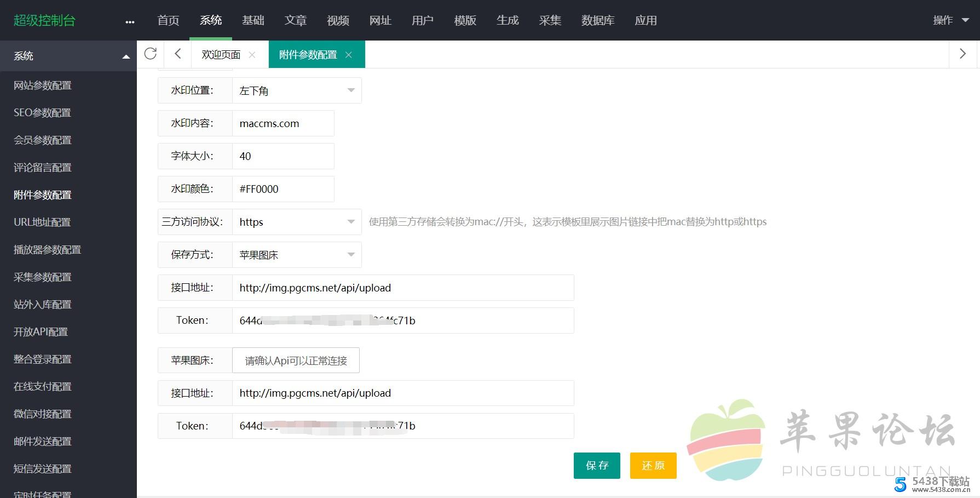The image size is (980, 498).
Task: Switch to the 视频 top menu
Action: pyautogui.click(x=338, y=20)
